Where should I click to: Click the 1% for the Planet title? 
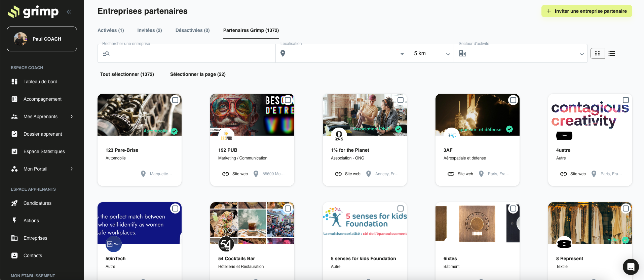point(350,150)
